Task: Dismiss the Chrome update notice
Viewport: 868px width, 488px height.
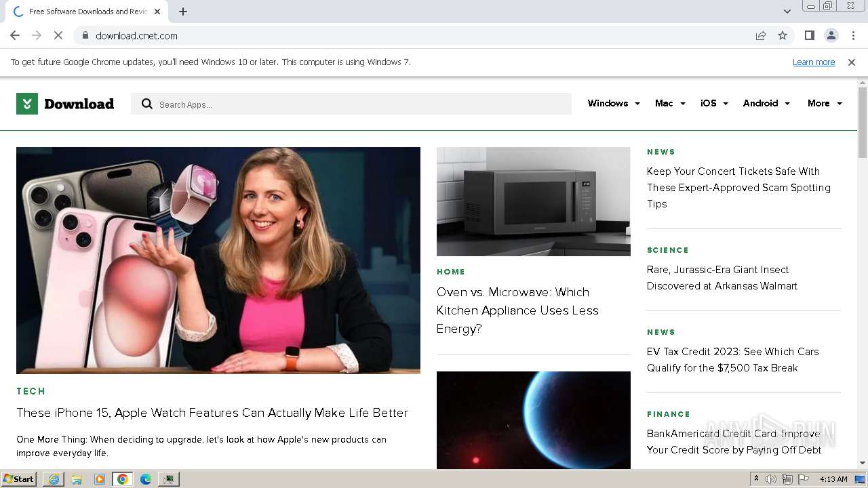Action: (852, 62)
